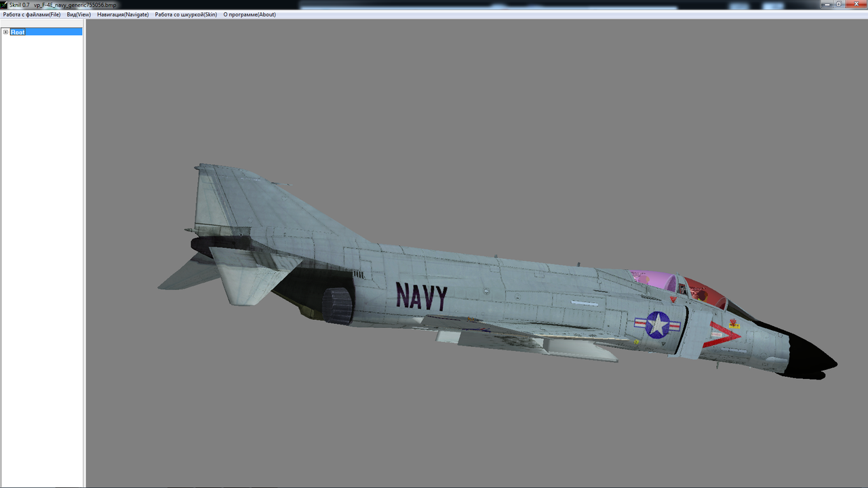
Task: Restore down the Sknil window
Action: point(839,4)
